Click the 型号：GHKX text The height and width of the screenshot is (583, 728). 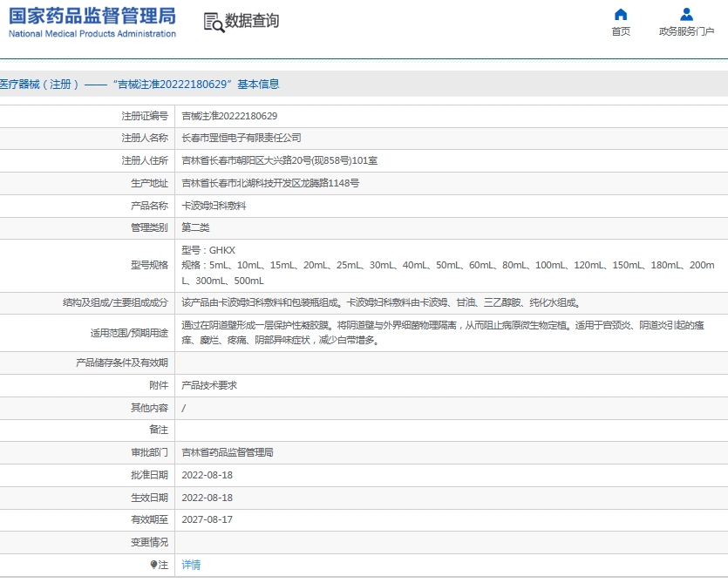208,250
